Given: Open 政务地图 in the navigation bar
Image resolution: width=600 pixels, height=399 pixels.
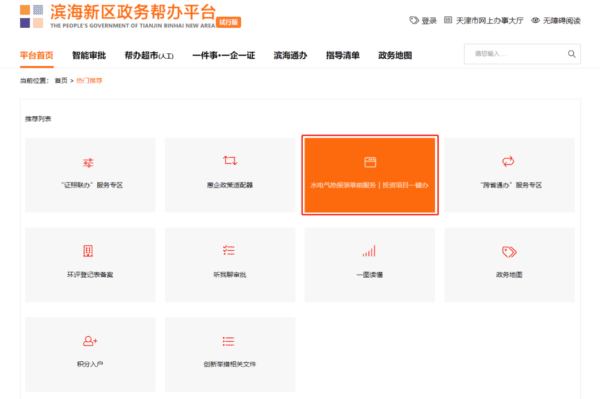Looking at the screenshot, I should tap(395, 55).
